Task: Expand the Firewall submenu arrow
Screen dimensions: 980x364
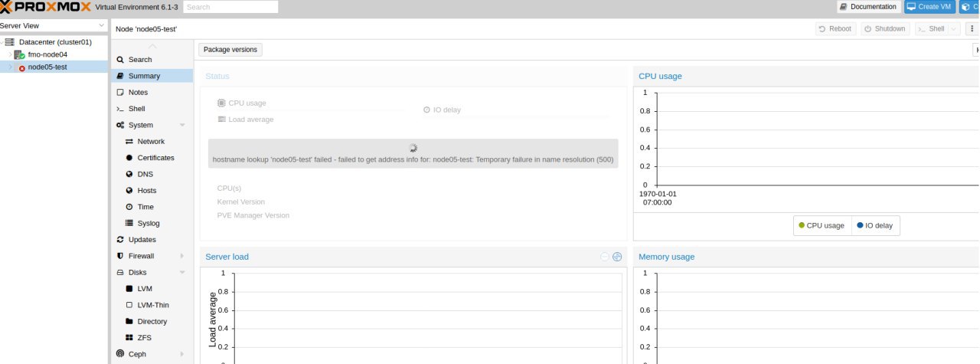Action: (182, 256)
